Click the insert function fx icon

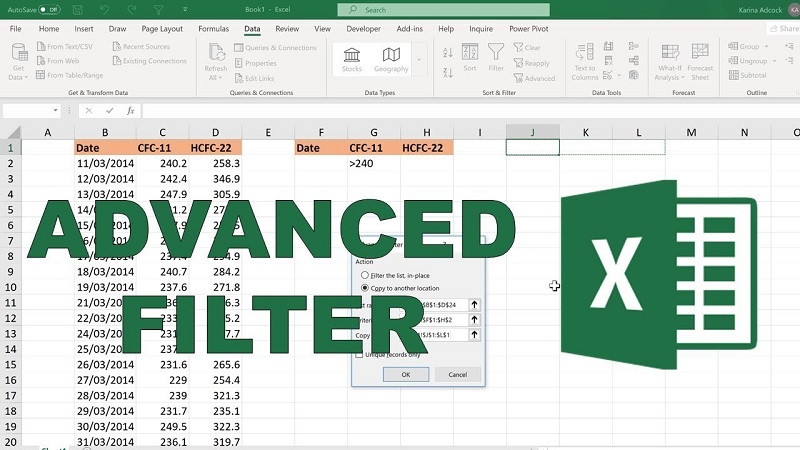(130, 111)
